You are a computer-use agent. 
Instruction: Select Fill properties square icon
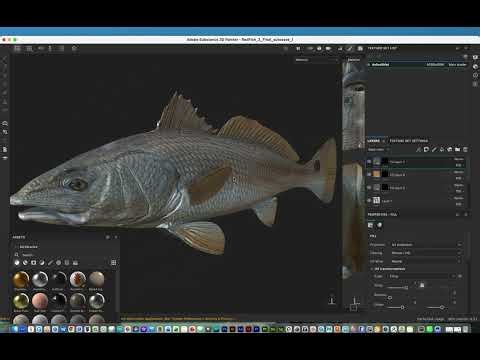tap(371, 226)
